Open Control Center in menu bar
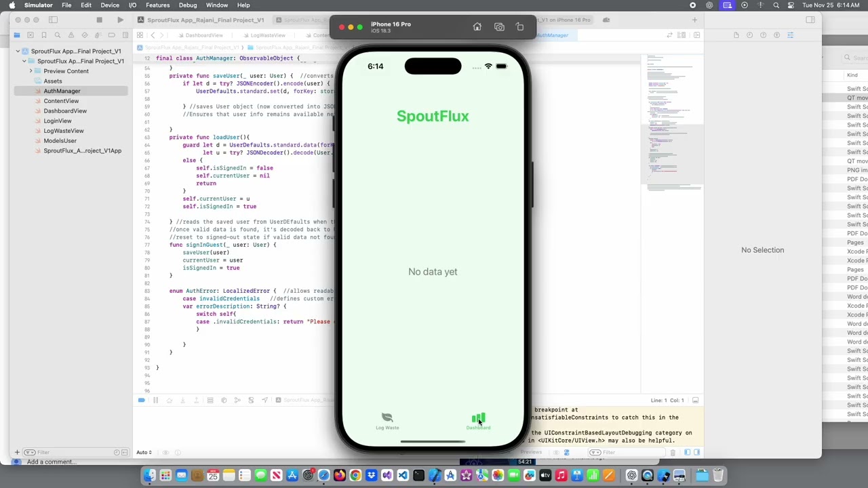This screenshot has width=868, height=488. click(x=792, y=5)
